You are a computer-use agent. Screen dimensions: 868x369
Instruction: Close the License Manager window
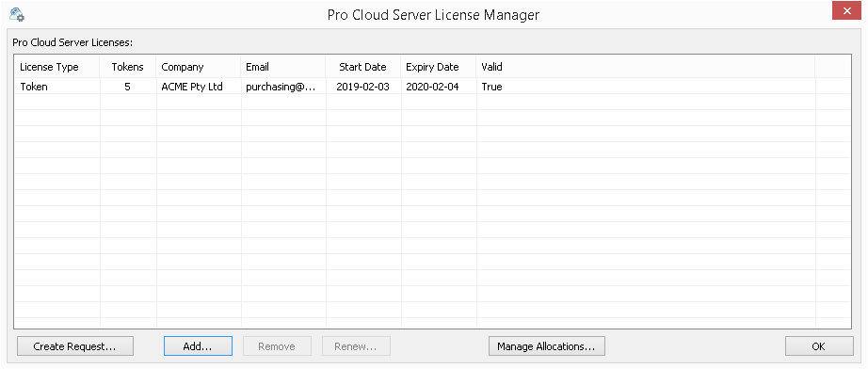pos(846,11)
